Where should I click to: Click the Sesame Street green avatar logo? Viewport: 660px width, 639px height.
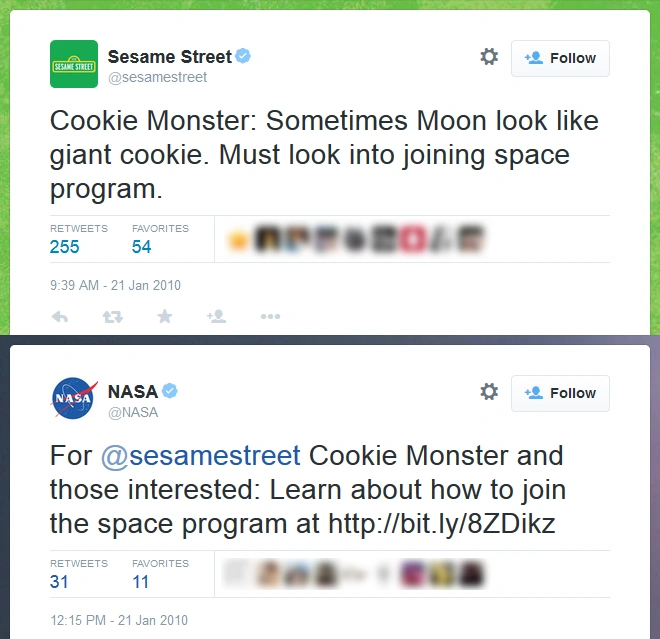click(74, 64)
